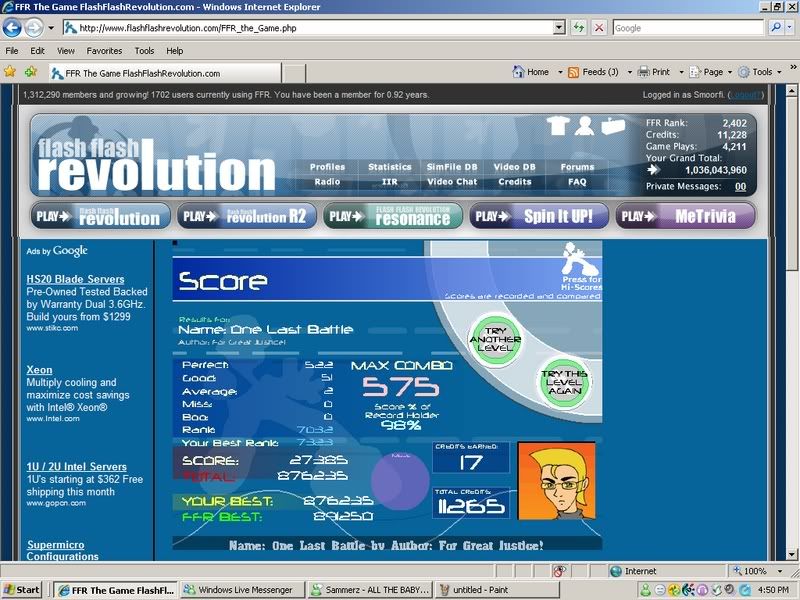Viewport: 800px width, 600px height.
Task: Open a new blank tab
Action: 294,74
